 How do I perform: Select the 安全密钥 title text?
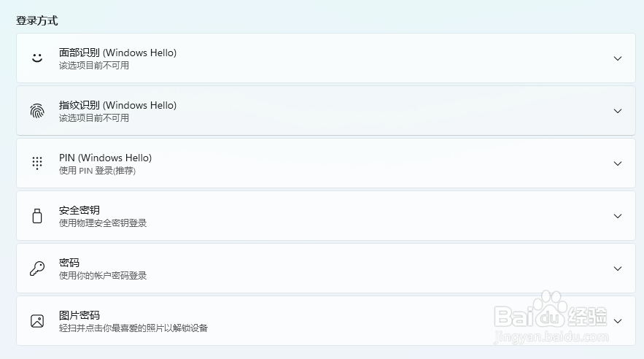(x=79, y=210)
